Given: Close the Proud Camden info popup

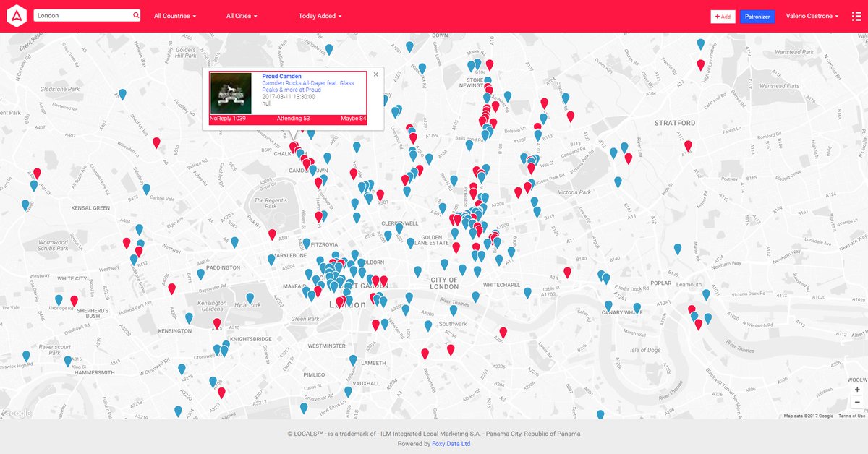Looking at the screenshot, I should click(375, 74).
